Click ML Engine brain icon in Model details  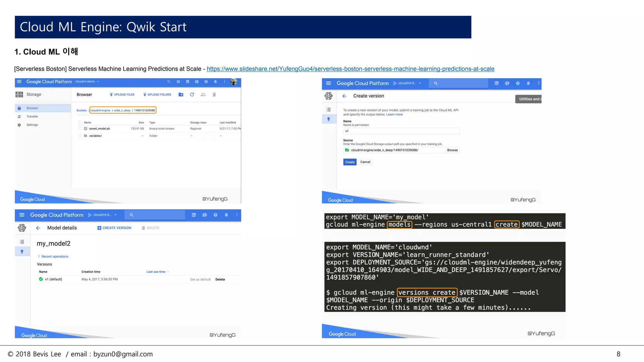click(x=22, y=228)
